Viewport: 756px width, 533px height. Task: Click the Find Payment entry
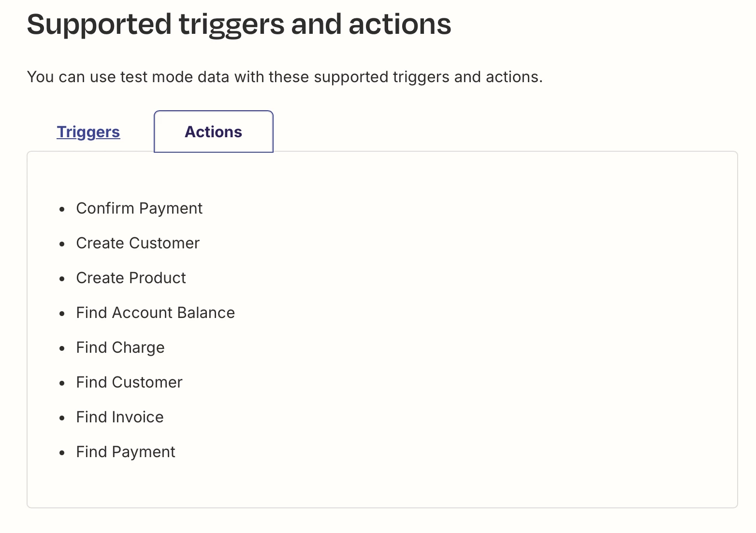click(126, 452)
